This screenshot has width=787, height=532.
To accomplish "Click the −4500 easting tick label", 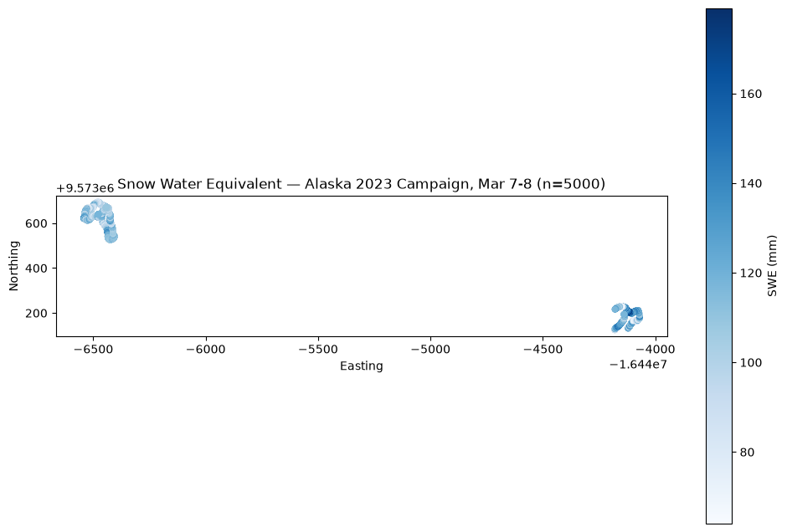I will click(x=543, y=349).
